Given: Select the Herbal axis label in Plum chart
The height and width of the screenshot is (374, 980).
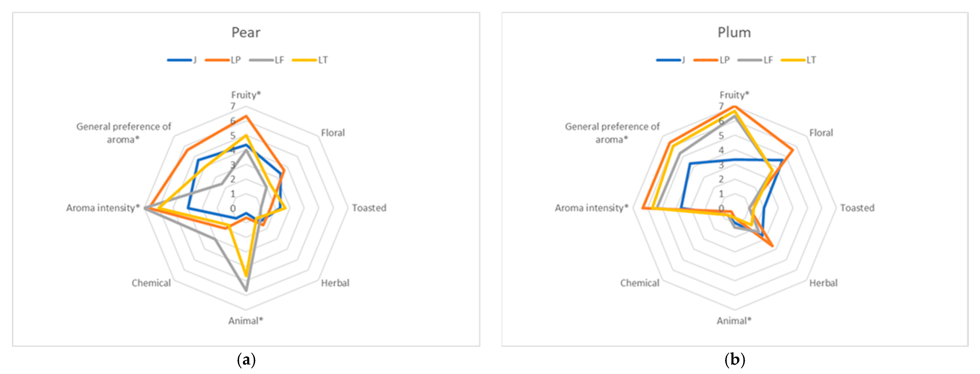Looking at the screenshot, I should click(x=823, y=283).
